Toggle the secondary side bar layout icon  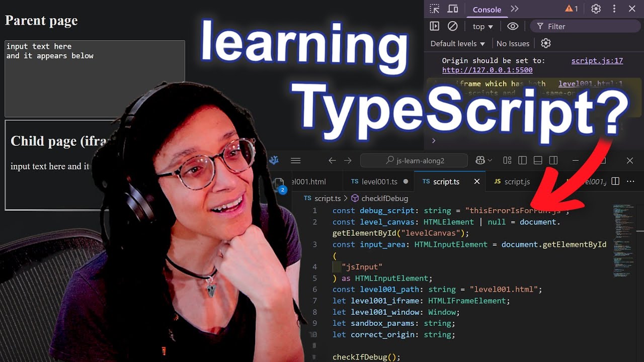(x=553, y=160)
